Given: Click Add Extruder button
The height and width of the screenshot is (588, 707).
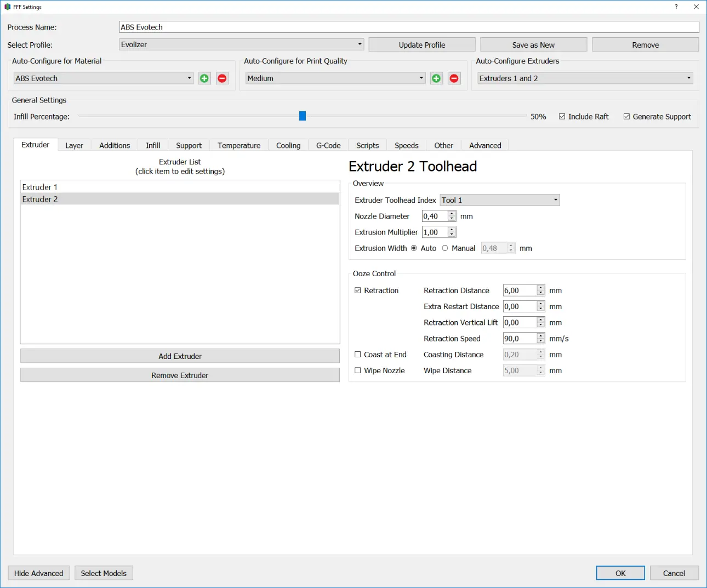Looking at the screenshot, I should click(x=180, y=356).
